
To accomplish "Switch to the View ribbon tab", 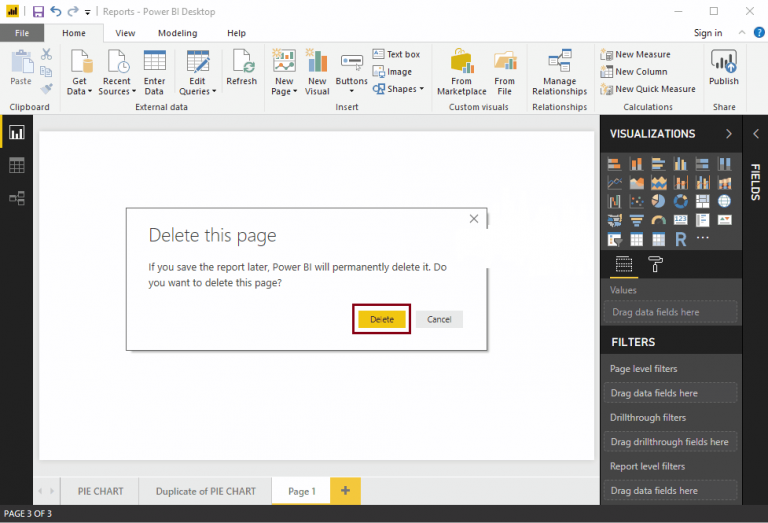I will [x=125, y=33].
